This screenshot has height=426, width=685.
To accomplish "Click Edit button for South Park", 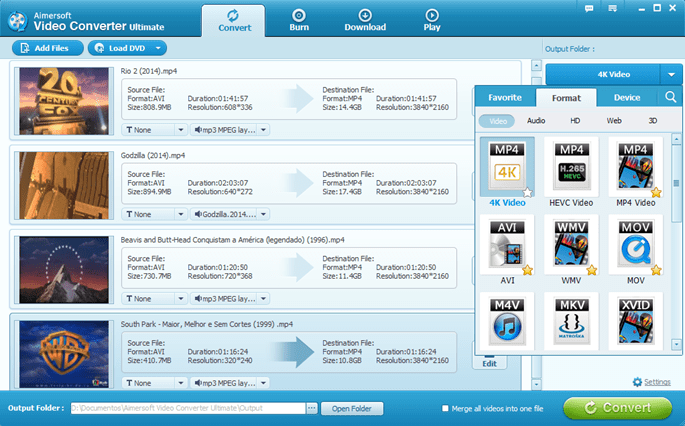I will tap(489, 362).
